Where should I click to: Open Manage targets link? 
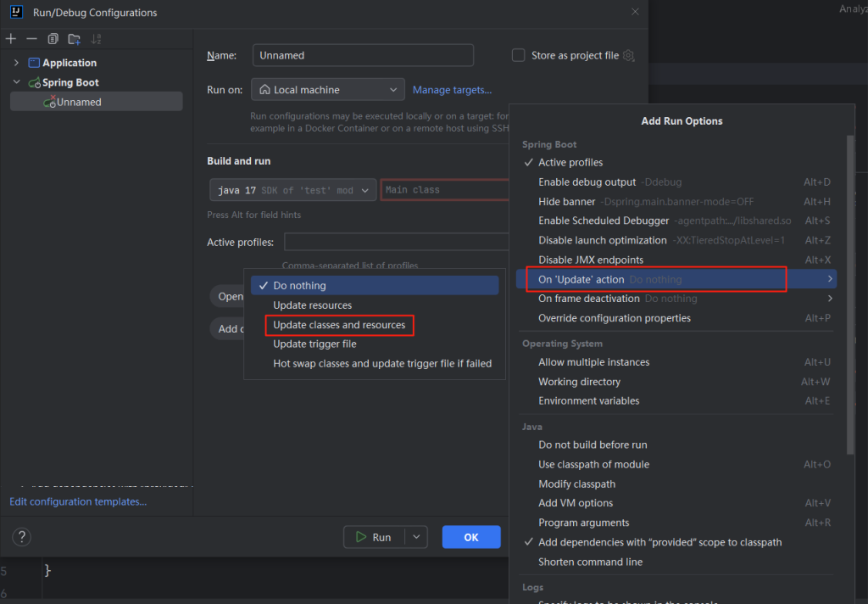(x=452, y=90)
